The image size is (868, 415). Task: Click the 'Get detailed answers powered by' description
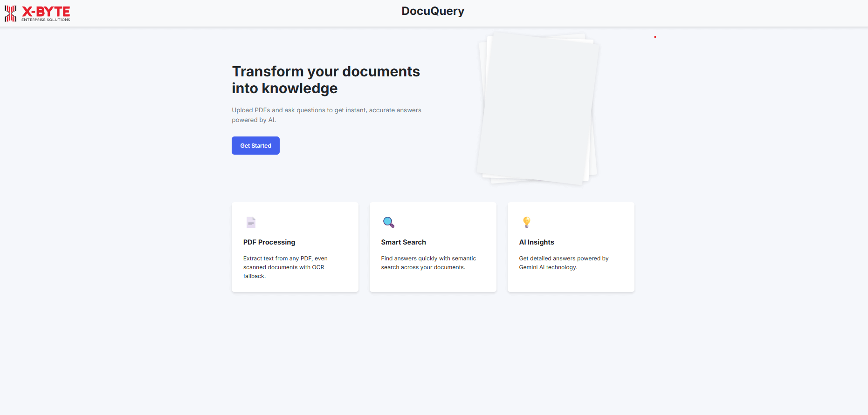coord(564,263)
